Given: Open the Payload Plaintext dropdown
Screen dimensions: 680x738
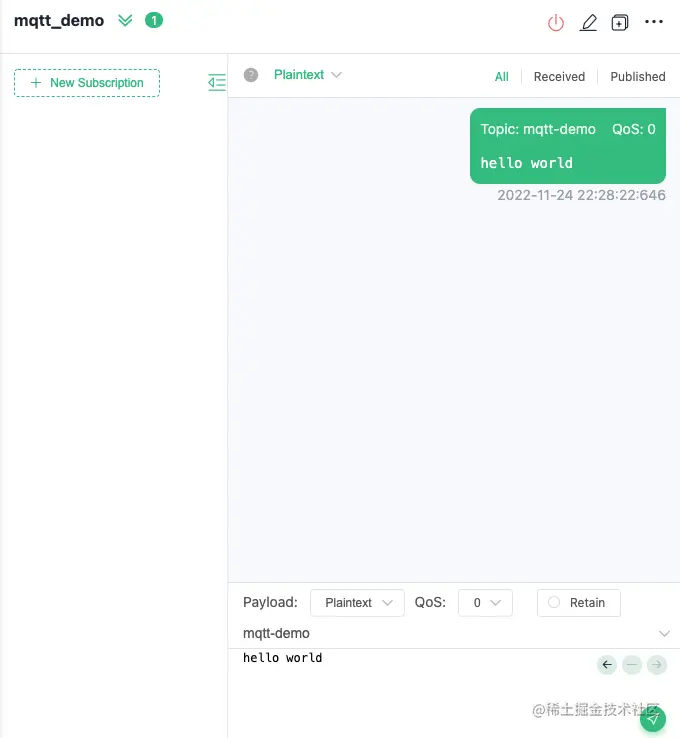Looking at the screenshot, I should pos(357,602).
